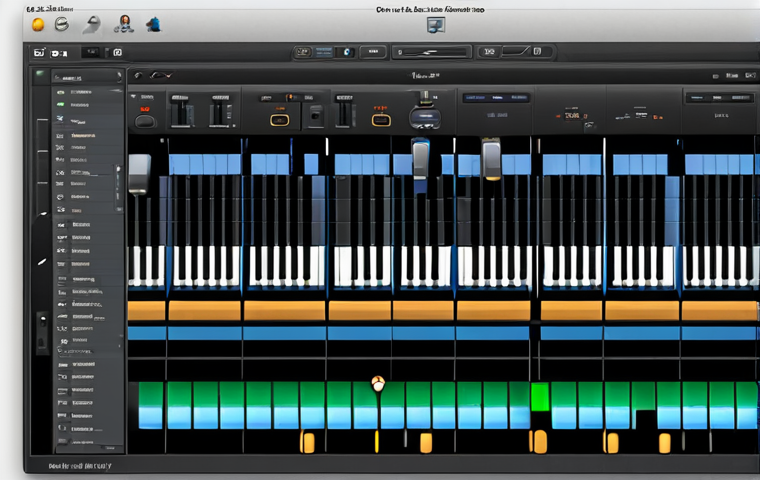Select the pencil icon above the channel strips
The height and width of the screenshot is (480, 760).
138,75
